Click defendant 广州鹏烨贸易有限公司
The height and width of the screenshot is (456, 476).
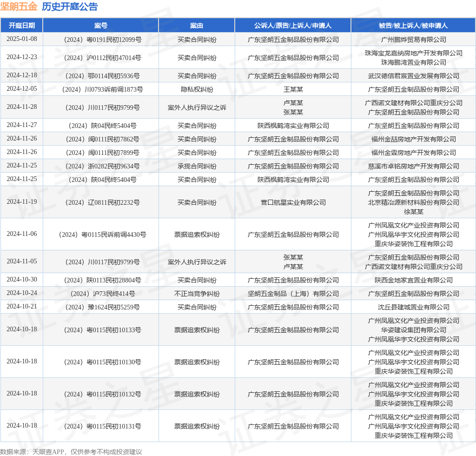[413, 40]
